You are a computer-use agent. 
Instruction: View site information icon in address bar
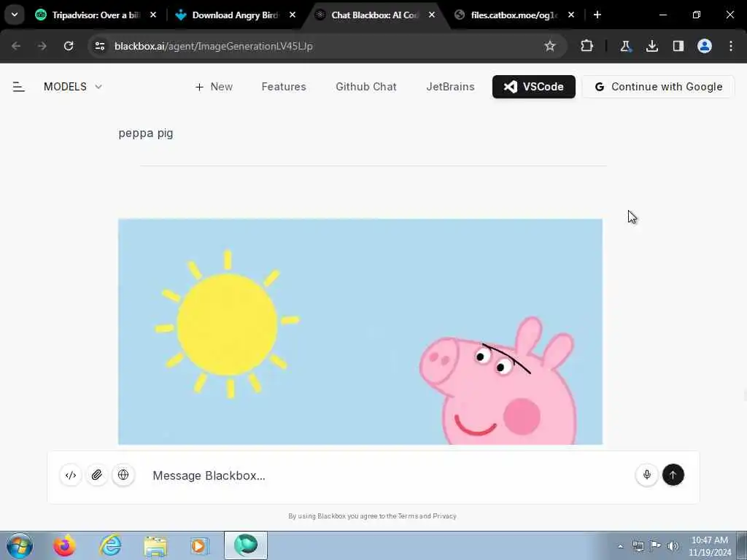point(99,46)
